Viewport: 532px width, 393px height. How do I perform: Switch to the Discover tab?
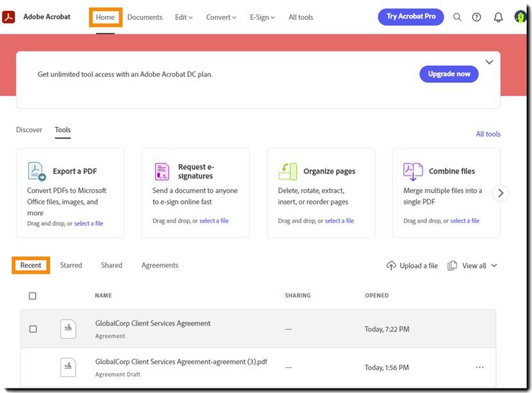(29, 130)
